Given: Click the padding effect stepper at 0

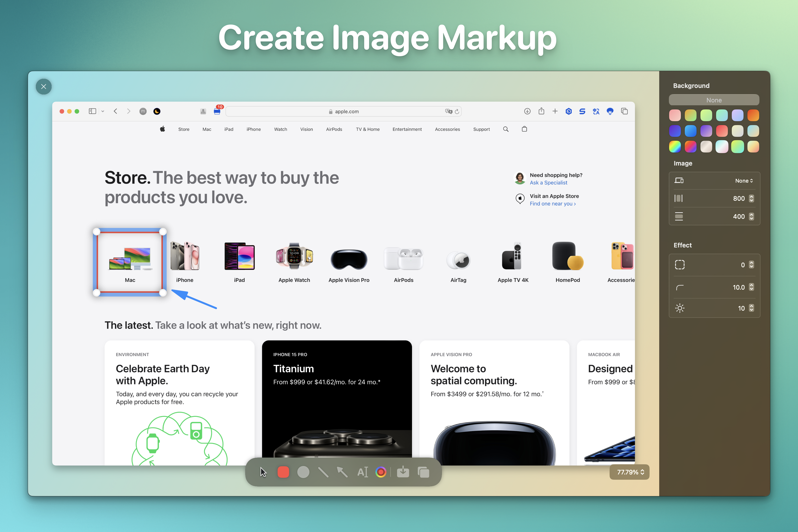Looking at the screenshot, I should [751, 265].
